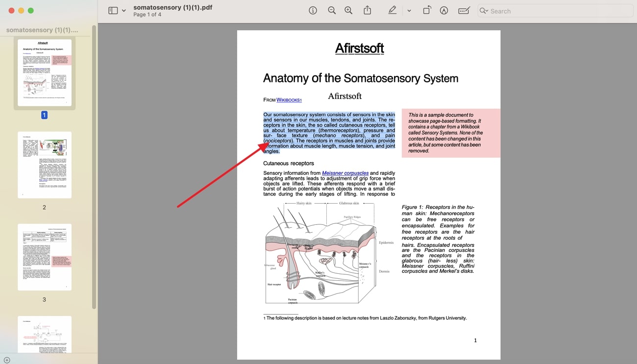637x364 pixels.
Task: Show the Markup toolbar
Action: pyautogui.click(x=444, y=11)
